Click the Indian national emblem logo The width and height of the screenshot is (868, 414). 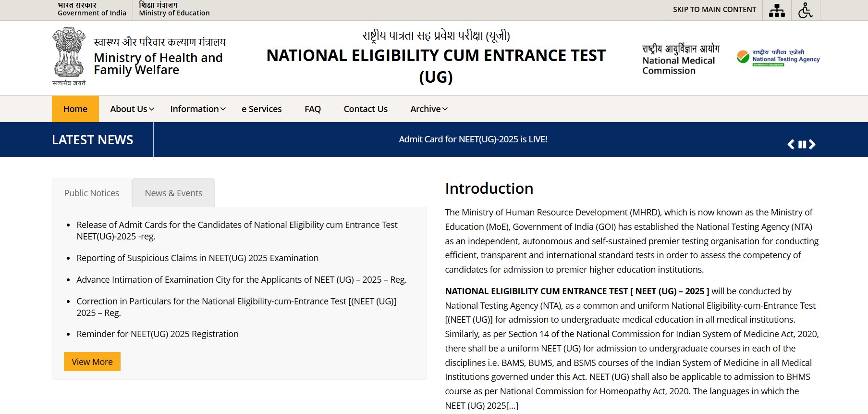tap(69, 56)
